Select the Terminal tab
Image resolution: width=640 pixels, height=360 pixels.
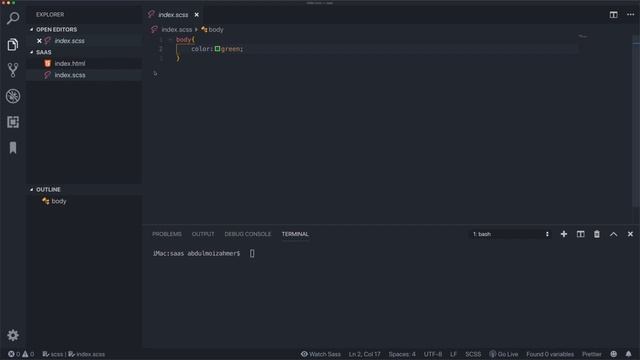pos(295,234)
